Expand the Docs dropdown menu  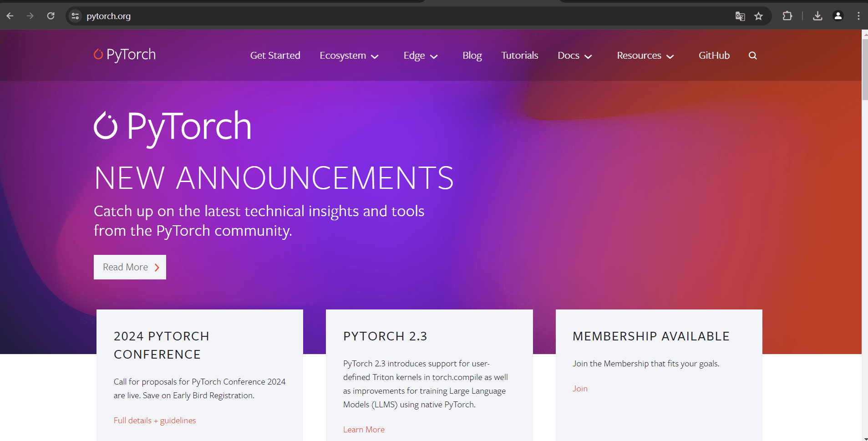575,56
